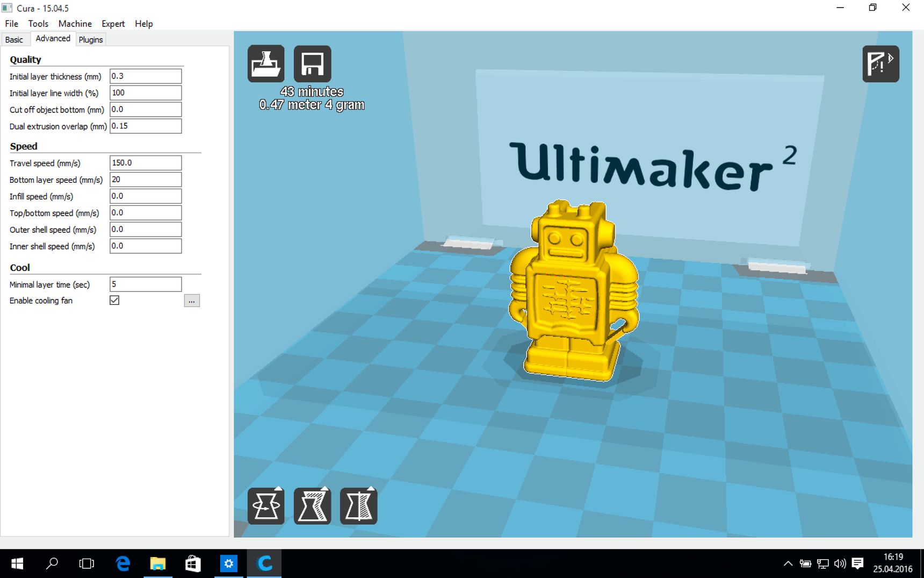924x578 pixels.
Task: Click the Quality section heading
Action: [x=25, y=60]
